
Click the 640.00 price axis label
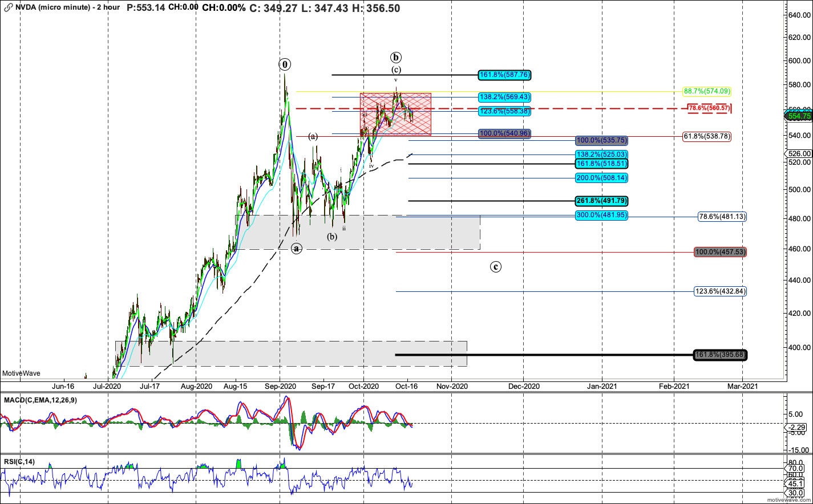click(x=800, y=15)
